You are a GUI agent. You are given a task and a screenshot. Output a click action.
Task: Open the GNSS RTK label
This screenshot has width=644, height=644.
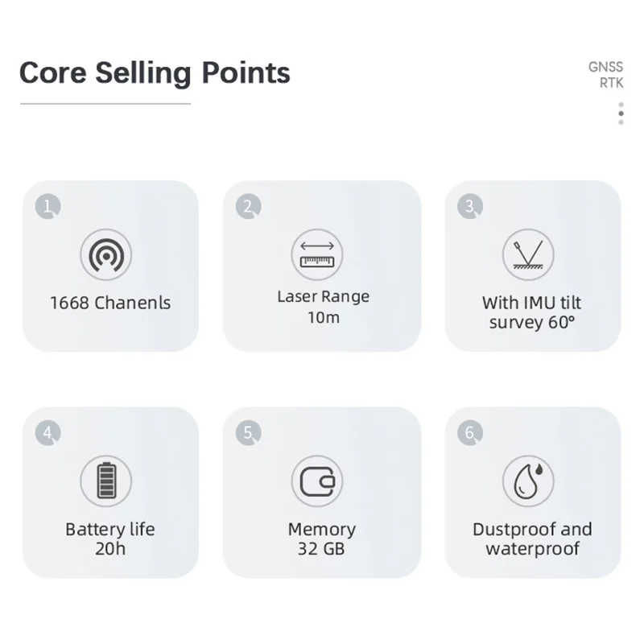click(606, 75)
